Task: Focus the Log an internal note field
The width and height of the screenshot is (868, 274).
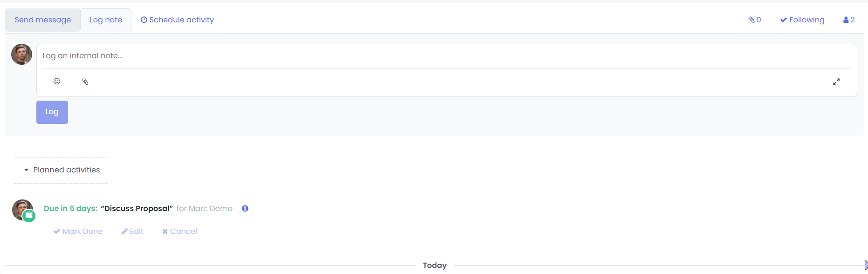Action: 446,56
